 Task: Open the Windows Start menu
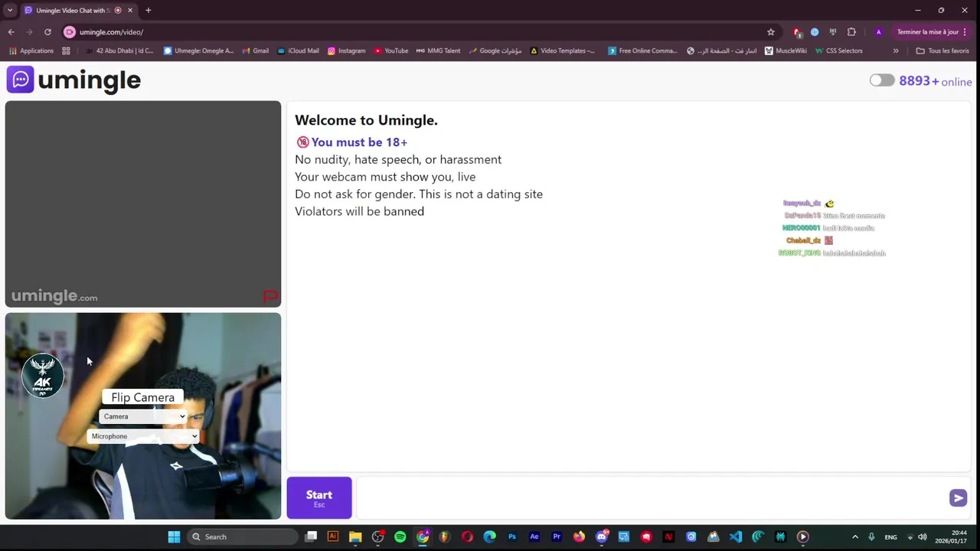point(174,536)
